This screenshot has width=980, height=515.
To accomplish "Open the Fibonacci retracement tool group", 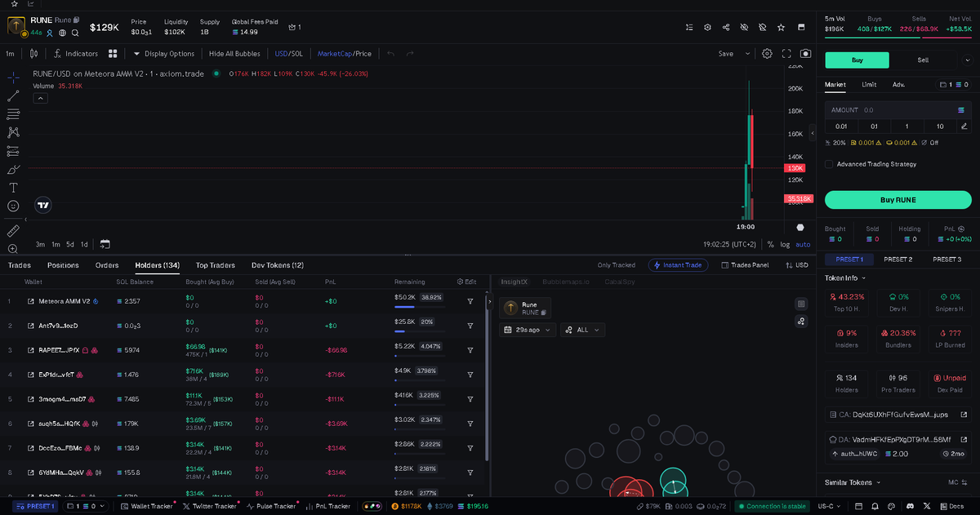I will click(13, 114).
